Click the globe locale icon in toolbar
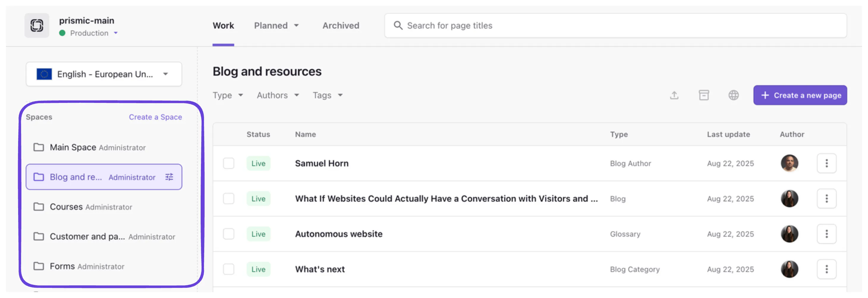 (733, 95)
